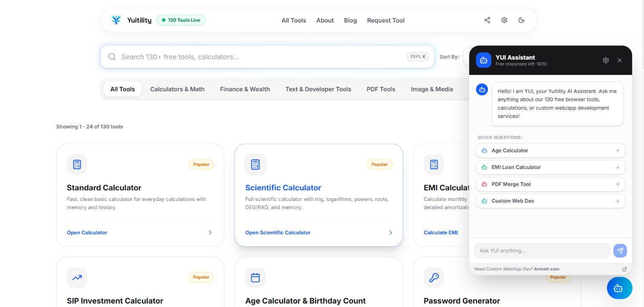Viewport: 644px width, 307px height.
Task: Open the About page
Action: click(325, 20)
